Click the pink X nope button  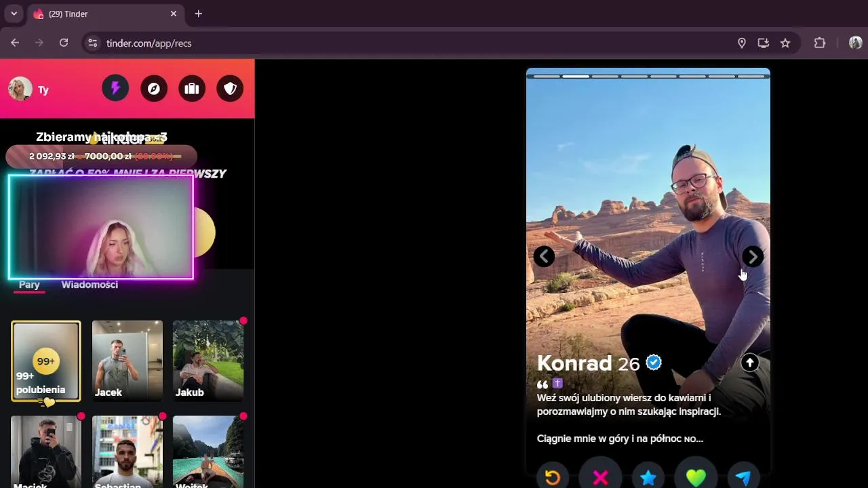(x=600, y=477)
